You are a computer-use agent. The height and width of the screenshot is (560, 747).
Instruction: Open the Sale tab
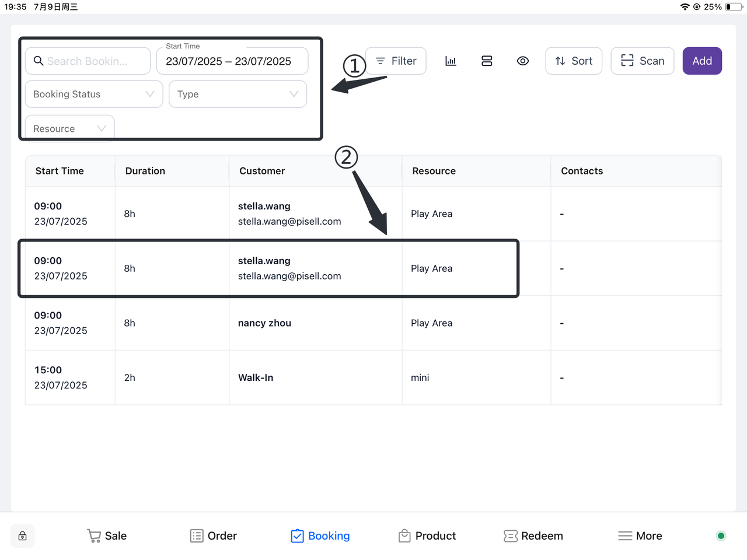107,536
